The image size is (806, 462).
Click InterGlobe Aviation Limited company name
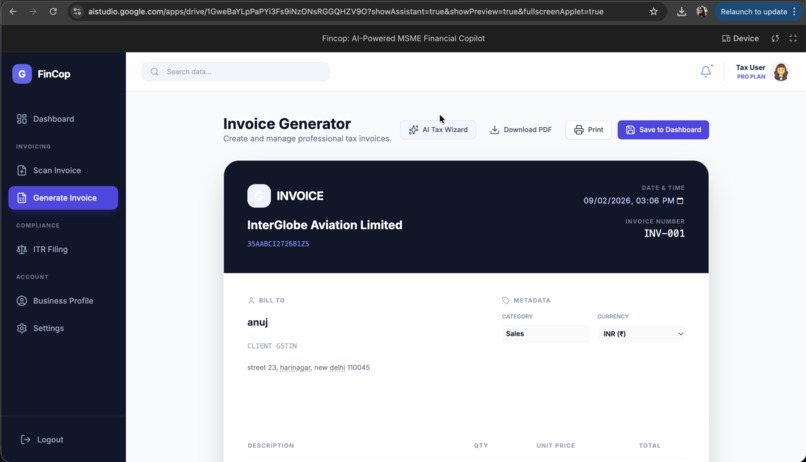click(325, 225)
